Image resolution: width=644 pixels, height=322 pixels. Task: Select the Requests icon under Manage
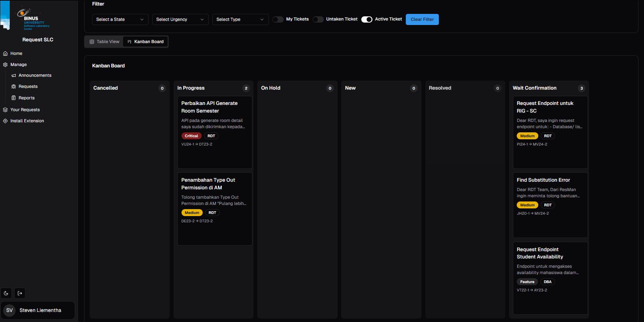click(x=14, y=86)
